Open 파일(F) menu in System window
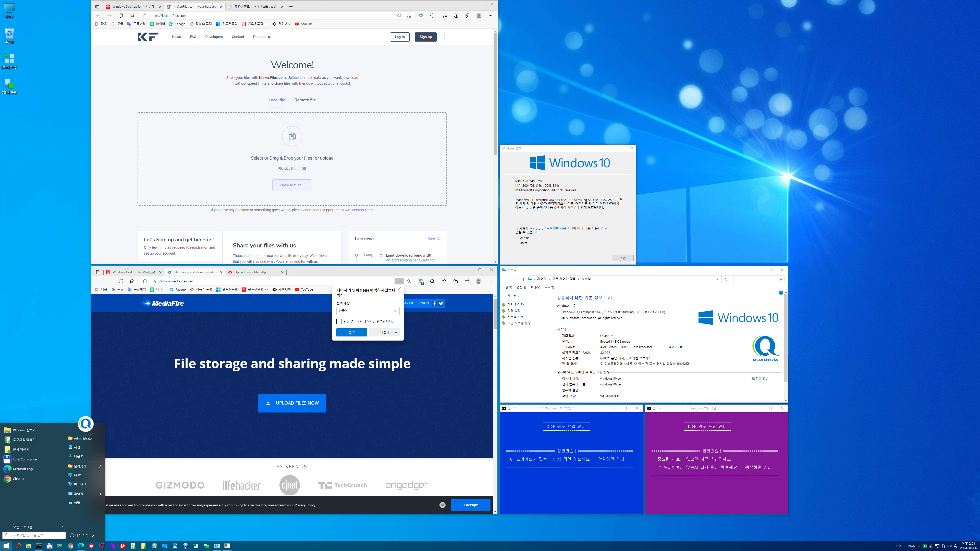 point(507,287)
